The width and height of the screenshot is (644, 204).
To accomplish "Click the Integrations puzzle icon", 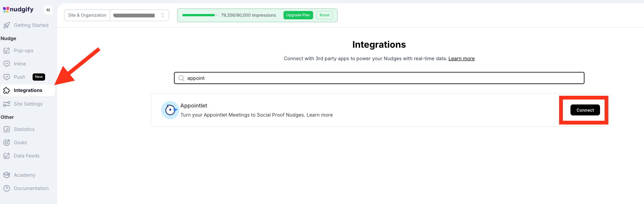I will pos(6,90).
